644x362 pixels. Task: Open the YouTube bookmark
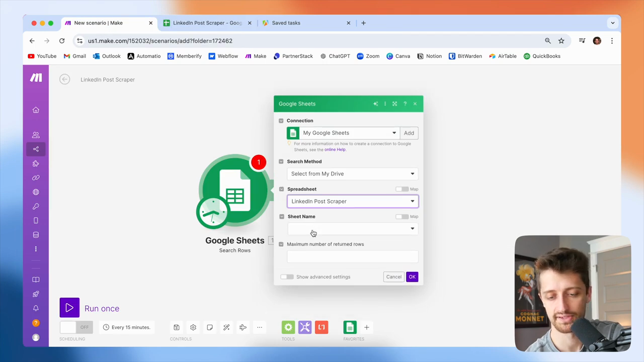click(42, 56)
